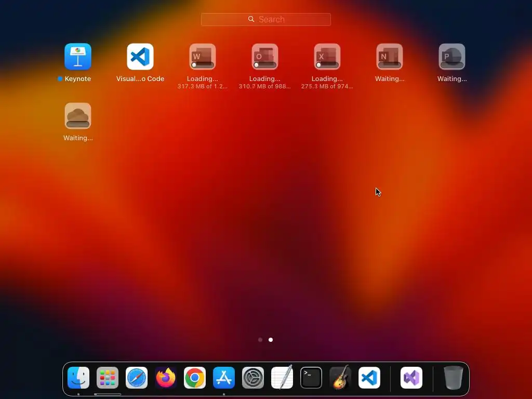Switch to first Launchpad page dot
The height and width of the screenshot is (399, 532).
[x=260, y=340]
